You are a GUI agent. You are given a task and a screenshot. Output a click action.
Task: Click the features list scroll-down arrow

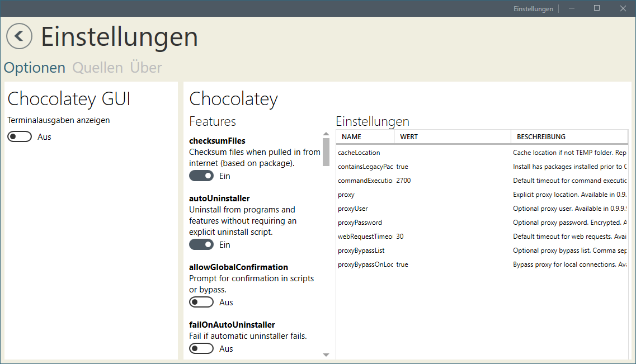tap(326, 355)
